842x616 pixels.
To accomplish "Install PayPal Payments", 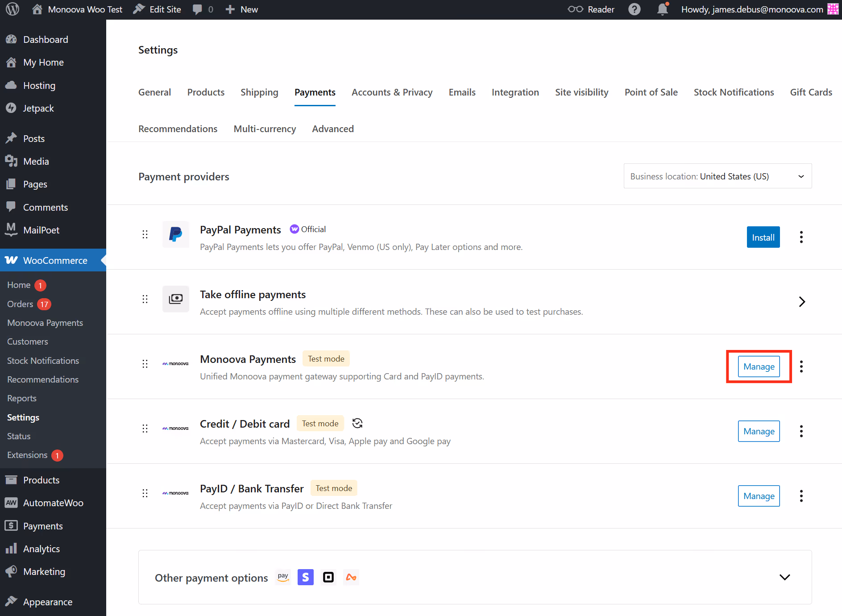I will [x=763, y=237].
